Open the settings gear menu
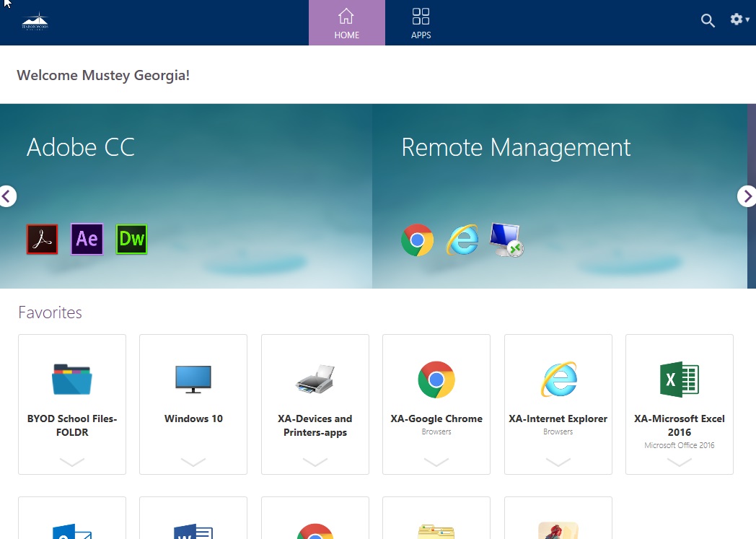This screenshot has height=539, width=756. click(x=739, y=19)
